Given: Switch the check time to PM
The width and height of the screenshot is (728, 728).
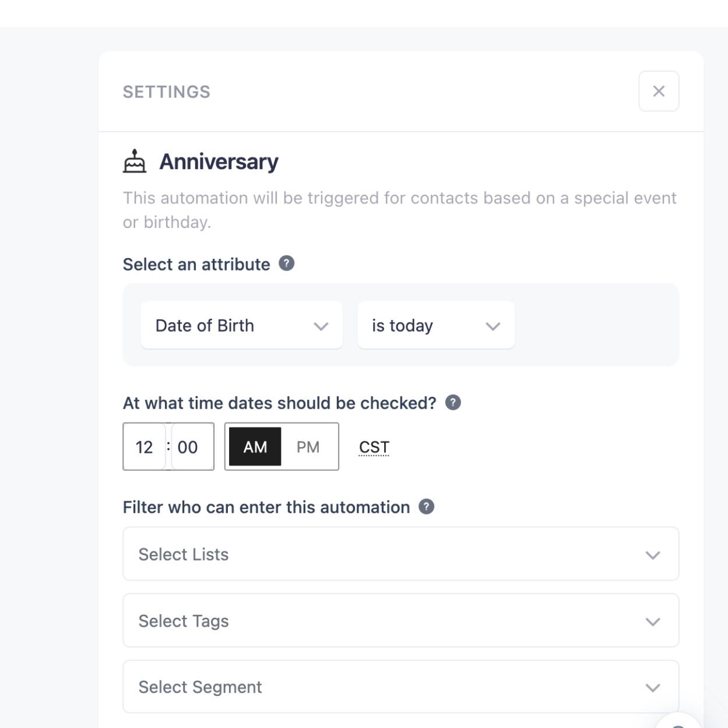Looking at the screenshot, I should click(310, 446).
